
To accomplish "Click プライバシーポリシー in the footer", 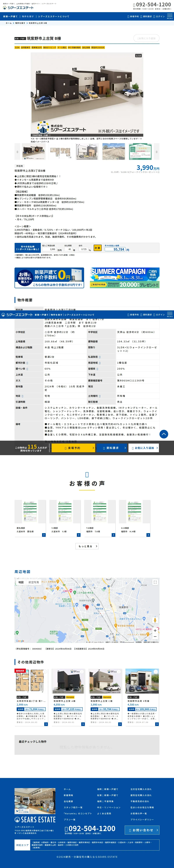I will pos(142,820).
